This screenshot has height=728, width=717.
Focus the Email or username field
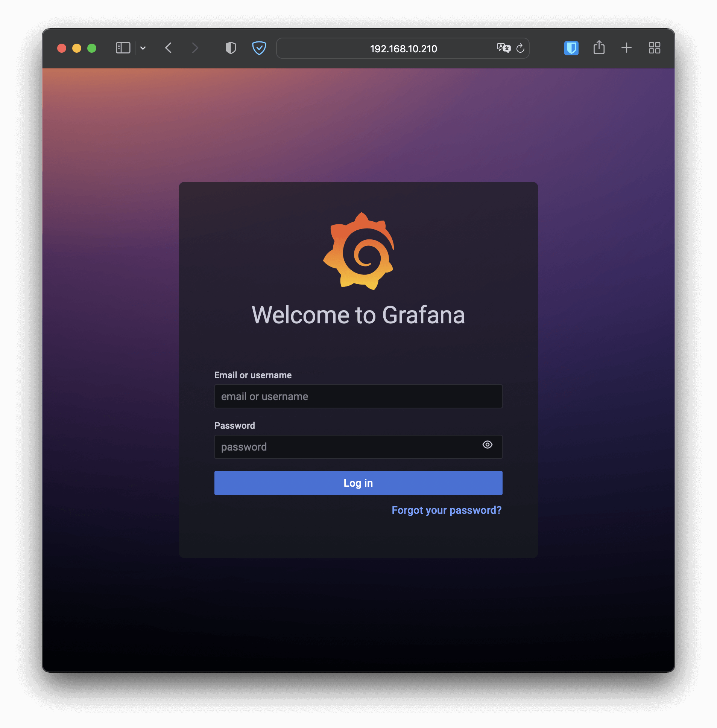pyautogui.click(x=358, y=396)
